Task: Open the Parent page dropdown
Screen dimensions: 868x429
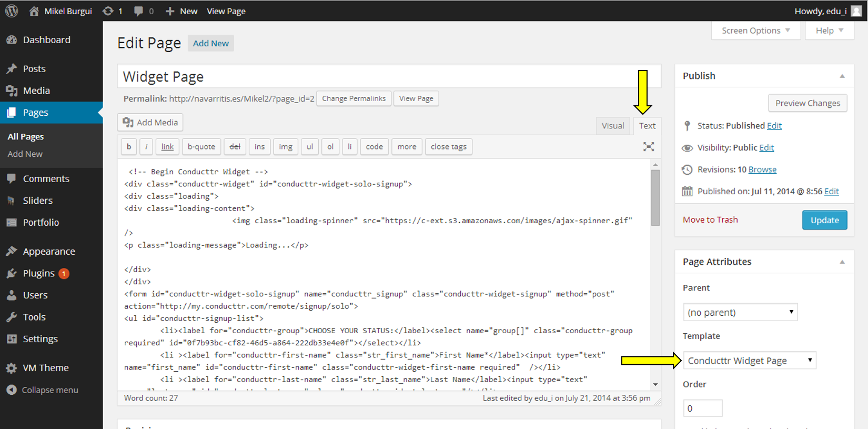Action: click(740, 312)
